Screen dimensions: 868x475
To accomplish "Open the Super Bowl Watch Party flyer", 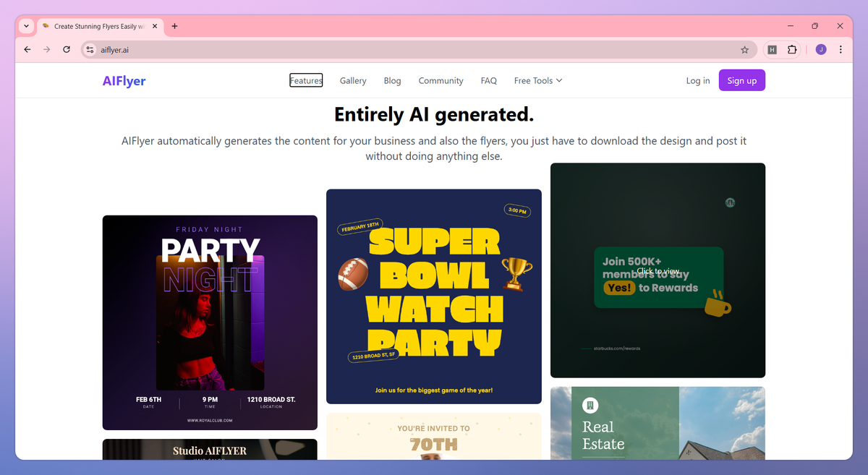I will pyautogui.click(x=434, y=296).
